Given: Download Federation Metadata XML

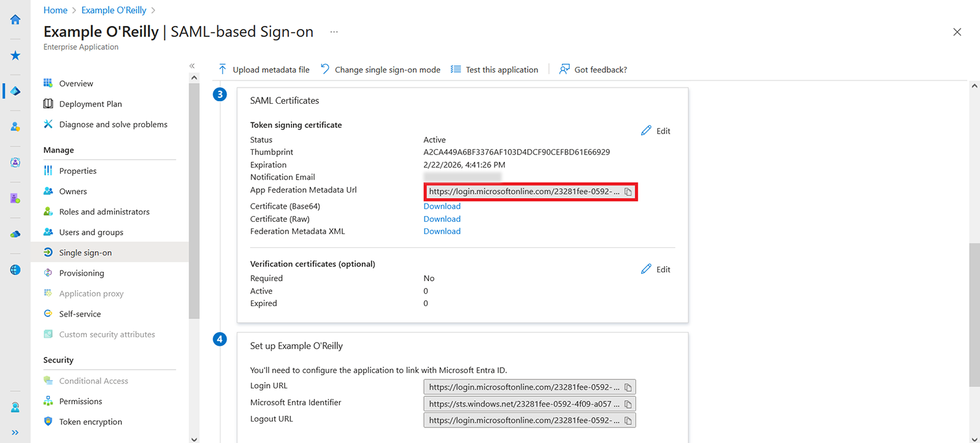Looking at the screenshot, I should (x=442, y=231).
